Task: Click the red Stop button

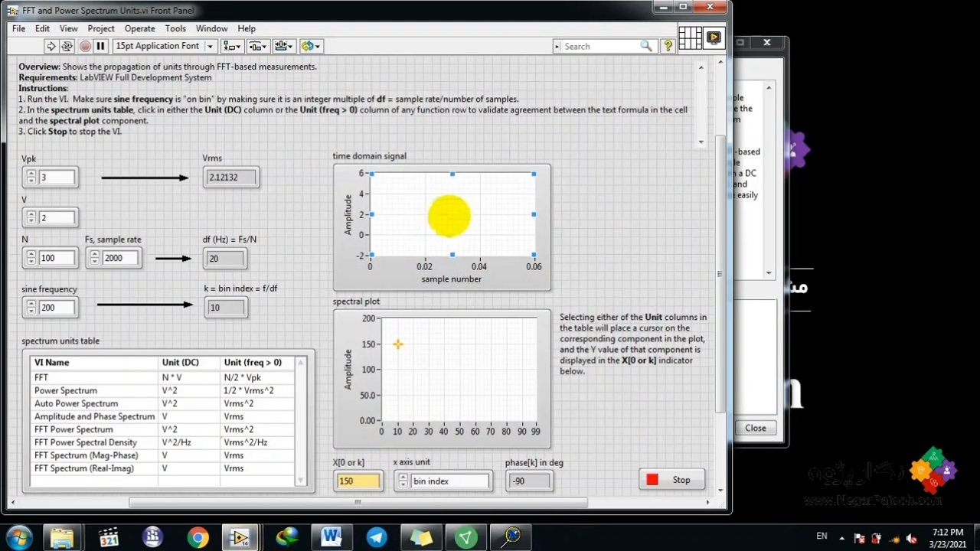Action: pyautogui.click(x=671, y=480)
